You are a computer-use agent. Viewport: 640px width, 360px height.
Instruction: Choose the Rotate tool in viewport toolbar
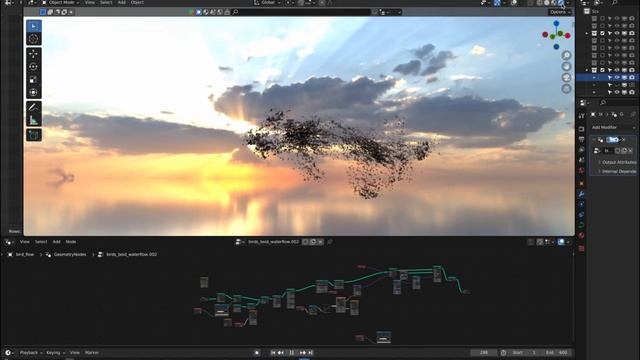33,67
